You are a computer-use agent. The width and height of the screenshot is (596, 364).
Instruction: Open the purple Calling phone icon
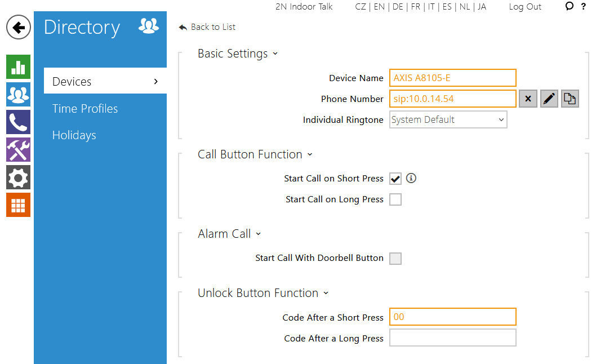[18, 122]
